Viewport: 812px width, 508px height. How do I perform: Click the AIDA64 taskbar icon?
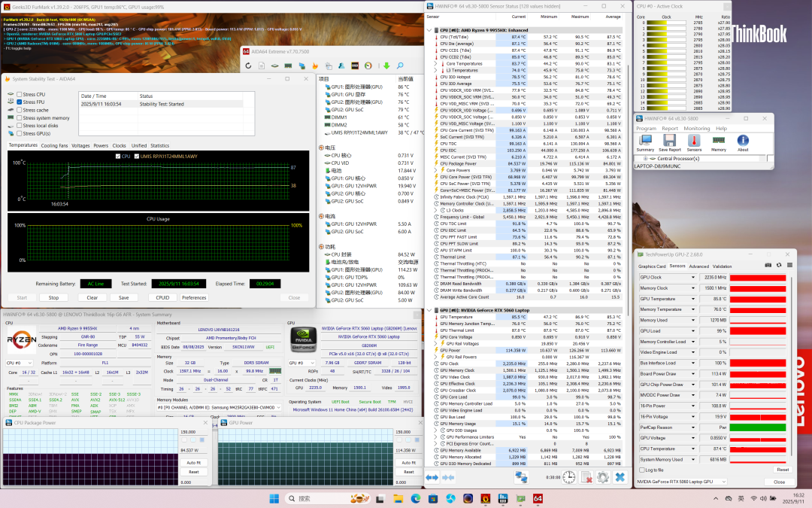tap(538, 499)
